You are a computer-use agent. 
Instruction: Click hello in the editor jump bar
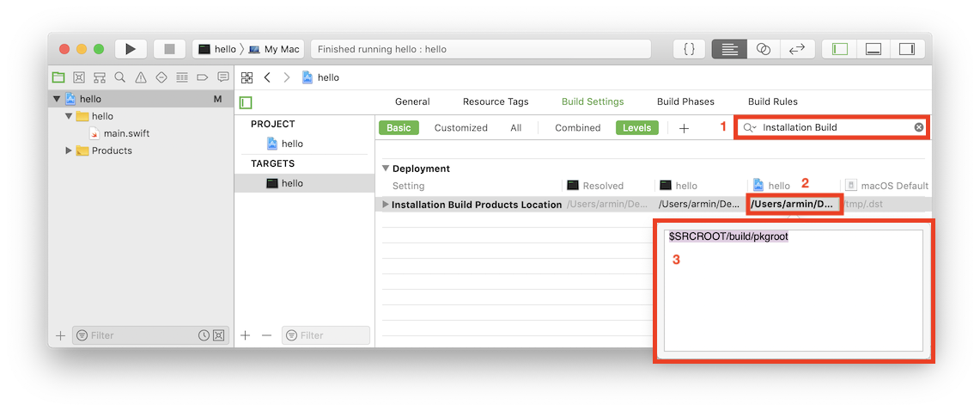point(320,77)
